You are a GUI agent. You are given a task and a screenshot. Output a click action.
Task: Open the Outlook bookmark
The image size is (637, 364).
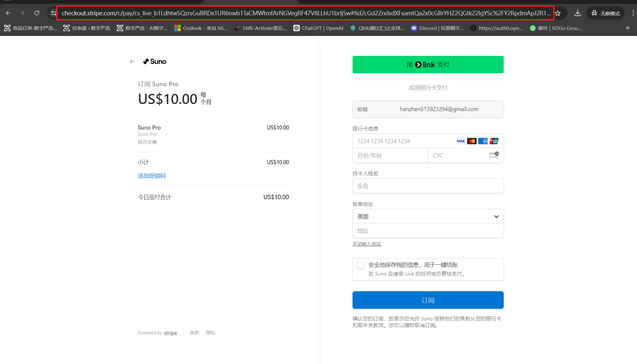(x=201, y=28)
